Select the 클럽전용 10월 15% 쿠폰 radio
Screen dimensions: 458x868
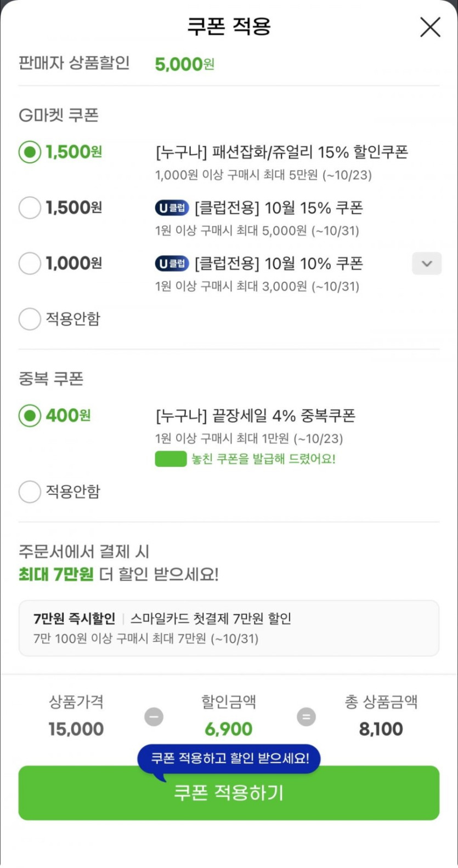tap(30, 208)
